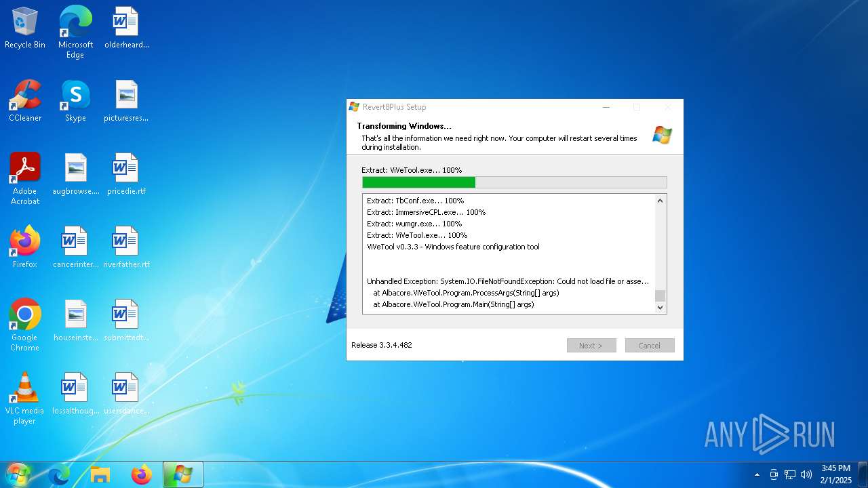Click the install log scrollbar thumb
The image size is (868, 488).
pos(660,296)
